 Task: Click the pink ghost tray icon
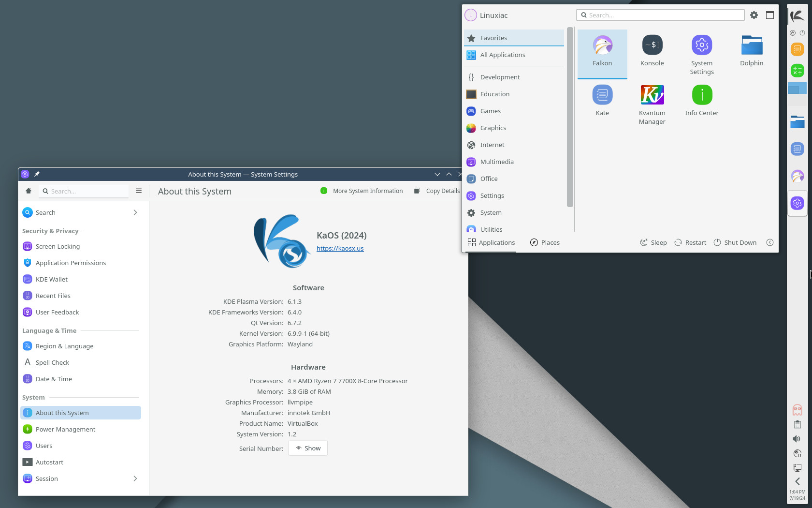(x=797, y=410)
